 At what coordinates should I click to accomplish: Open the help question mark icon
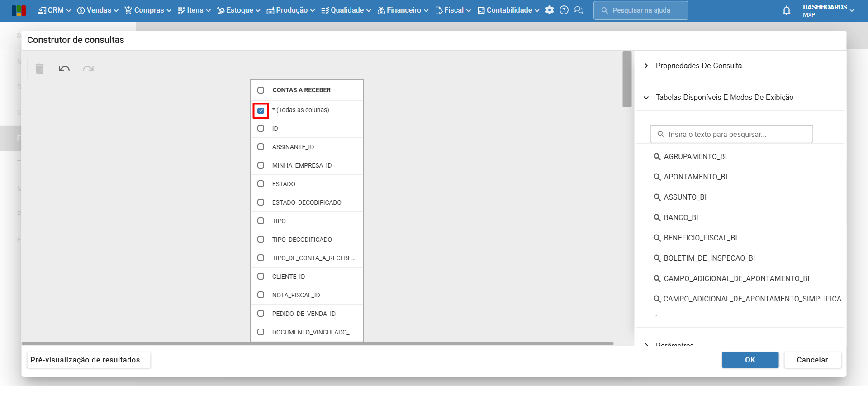564,10
